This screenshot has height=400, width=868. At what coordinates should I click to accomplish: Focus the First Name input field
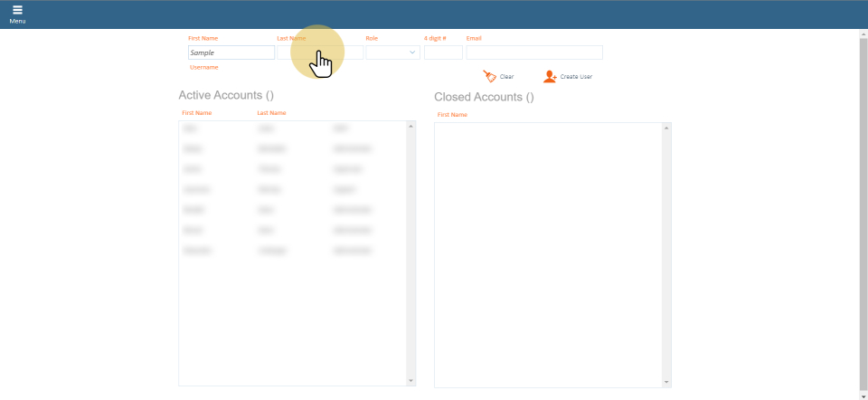click(x=231, y=52)
